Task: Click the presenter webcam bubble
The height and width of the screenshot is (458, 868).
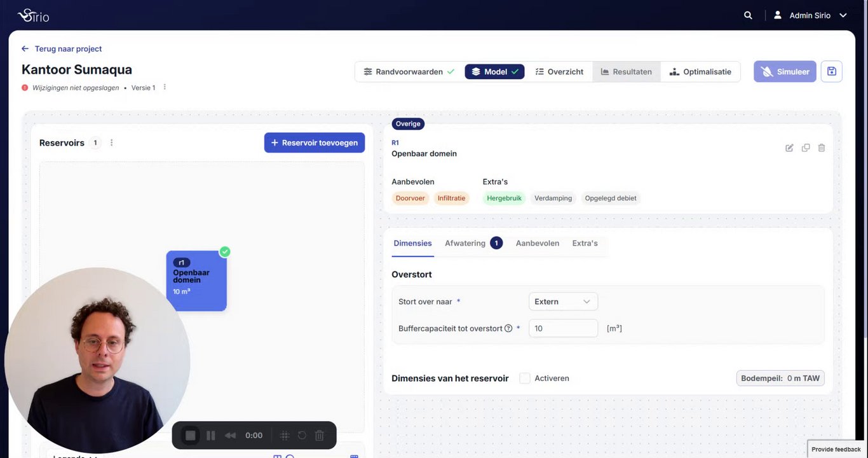Action: 97,360
